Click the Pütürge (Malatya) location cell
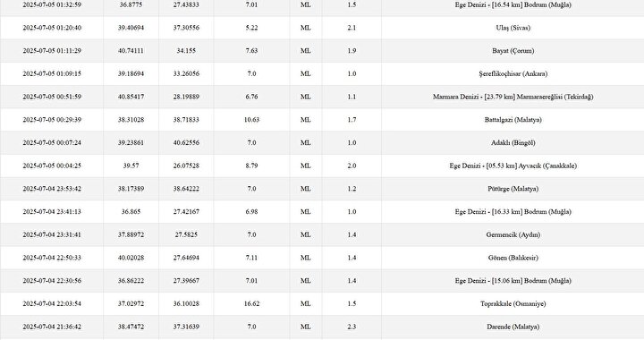The image size is (644, 340). pyautogui.click(x=513, y=189)
